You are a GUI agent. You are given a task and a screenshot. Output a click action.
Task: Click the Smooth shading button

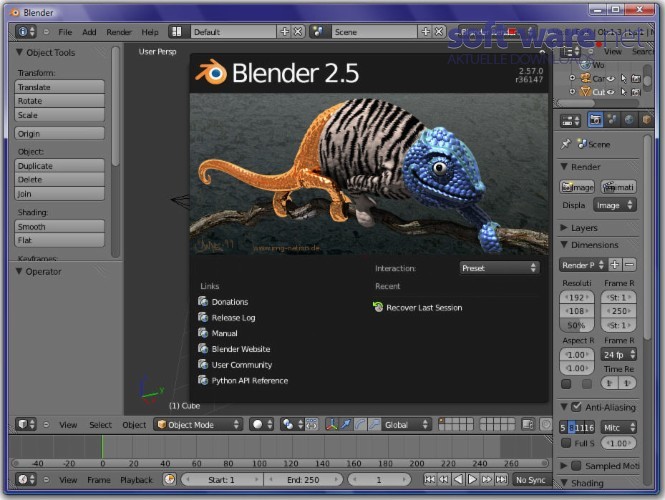click(x=59, y=226)
